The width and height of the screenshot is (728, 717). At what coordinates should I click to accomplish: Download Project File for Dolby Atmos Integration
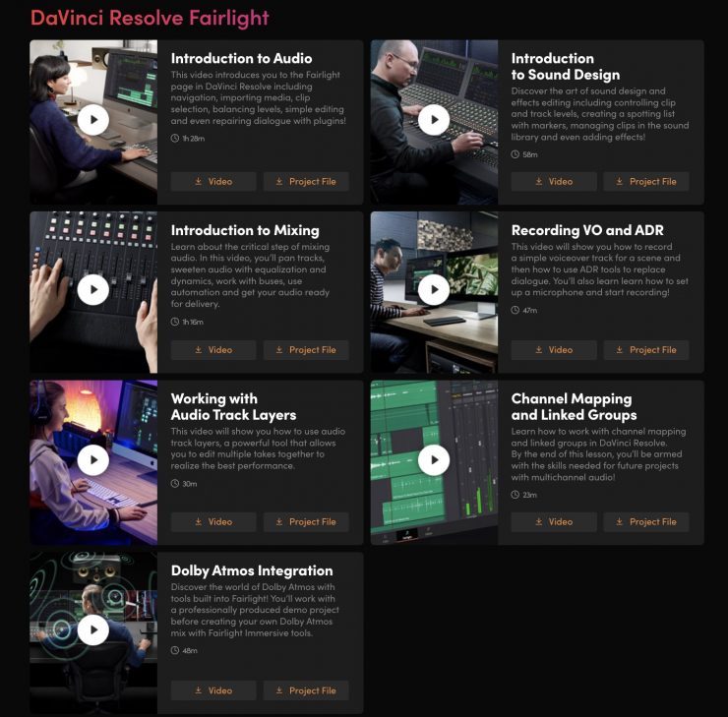pos(306,690)
